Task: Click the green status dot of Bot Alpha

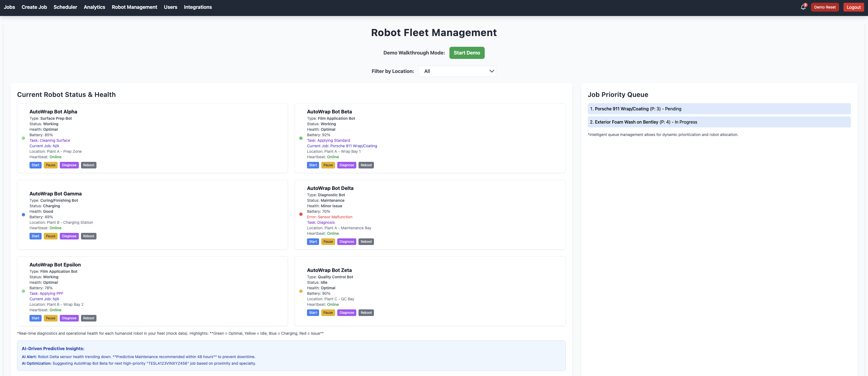Action: (23, 138)
